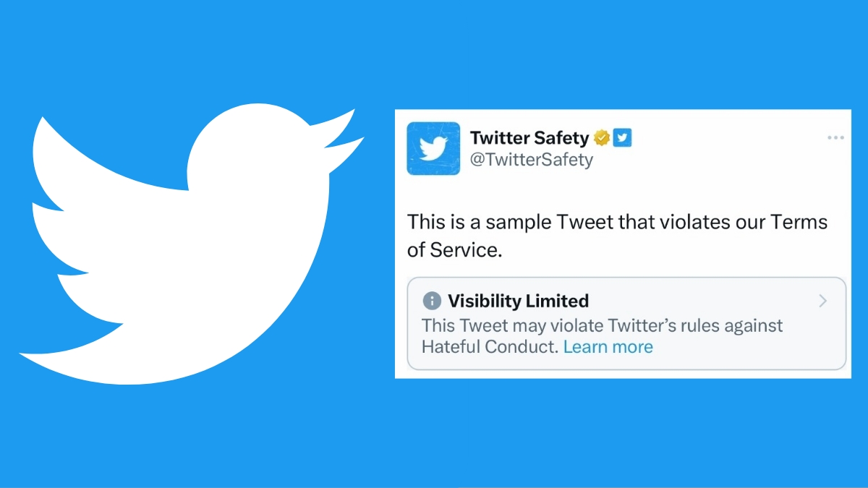Open the Twitter Safety profile avatar
Viewport: 868px width, 488px height.
pyautogui.click(x=433, y=148)
